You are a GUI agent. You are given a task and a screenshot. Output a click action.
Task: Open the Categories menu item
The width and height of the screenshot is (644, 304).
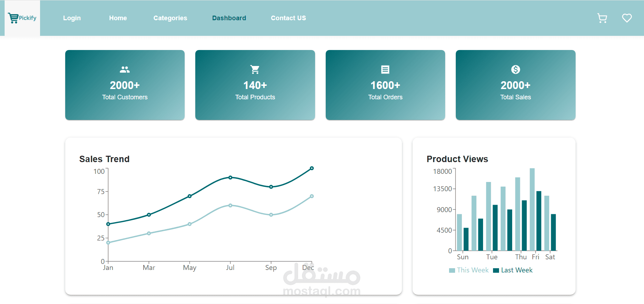[x=170, y=18]
